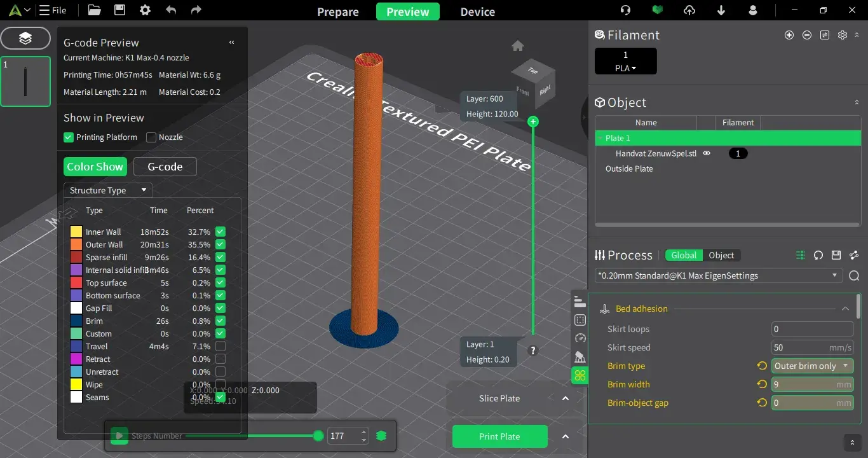Reset Brim width to default

(761, 384)
